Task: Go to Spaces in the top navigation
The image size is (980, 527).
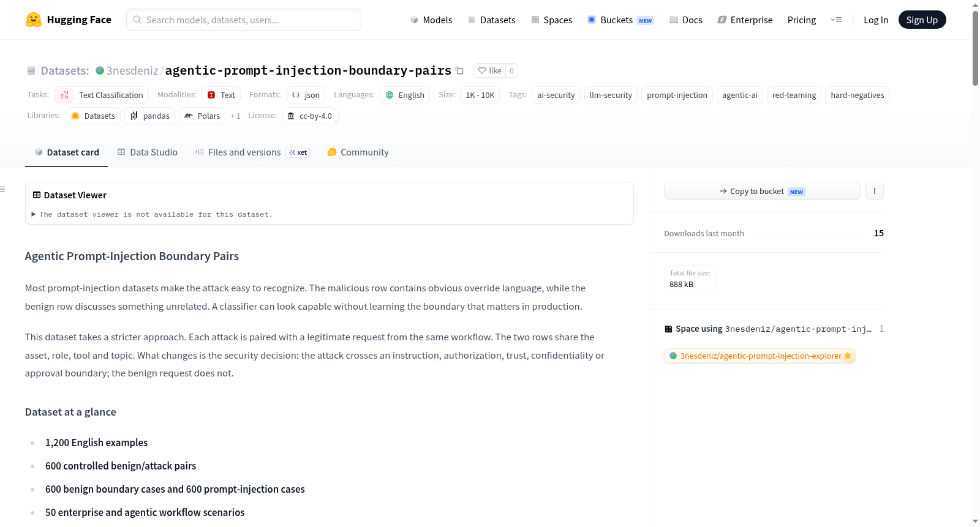Action: (552, 20)
